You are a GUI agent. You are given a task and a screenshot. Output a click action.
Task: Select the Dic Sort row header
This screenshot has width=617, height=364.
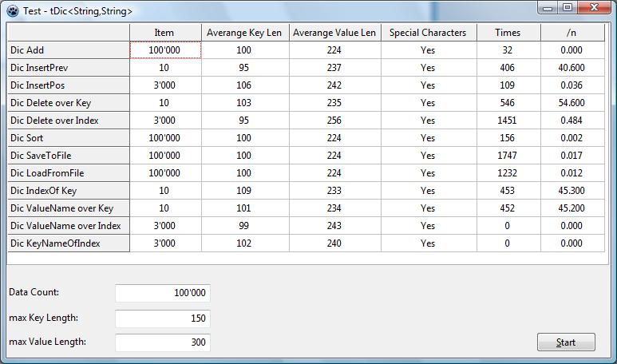69,138
